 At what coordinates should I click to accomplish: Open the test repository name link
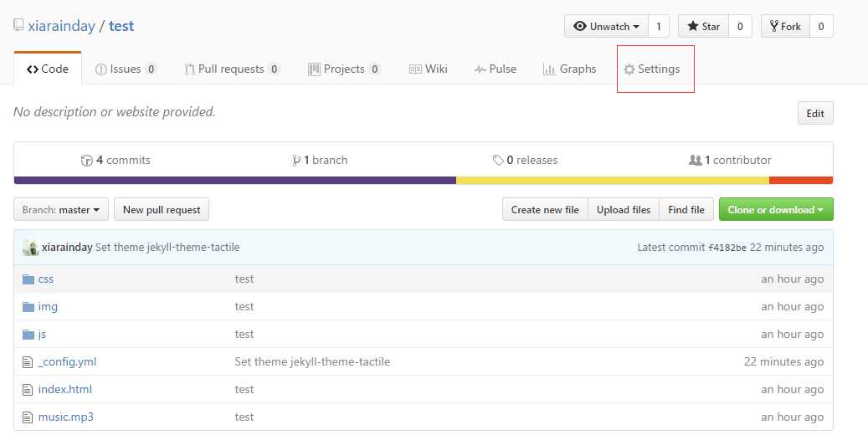pos(121,26)
